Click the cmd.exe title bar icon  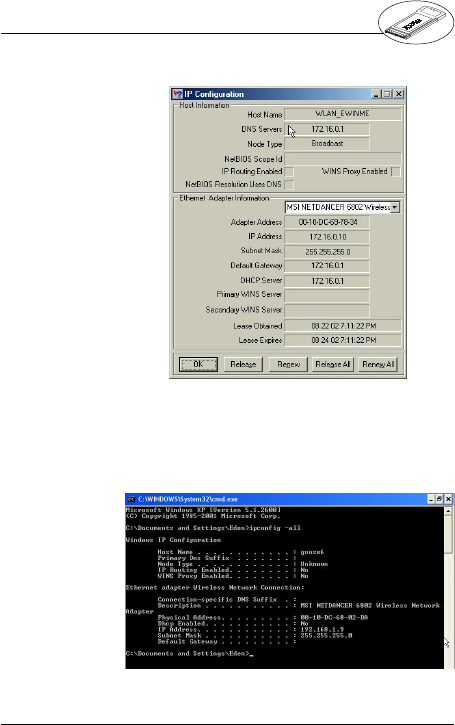(x=131, y=499)
